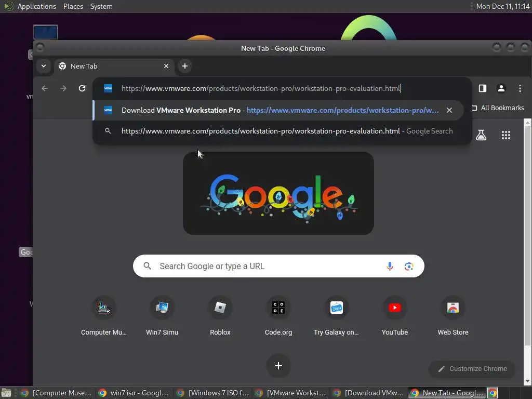Switch to the VMware Workst taskbar window
The image size is (532, 399).
click(291, 393)
